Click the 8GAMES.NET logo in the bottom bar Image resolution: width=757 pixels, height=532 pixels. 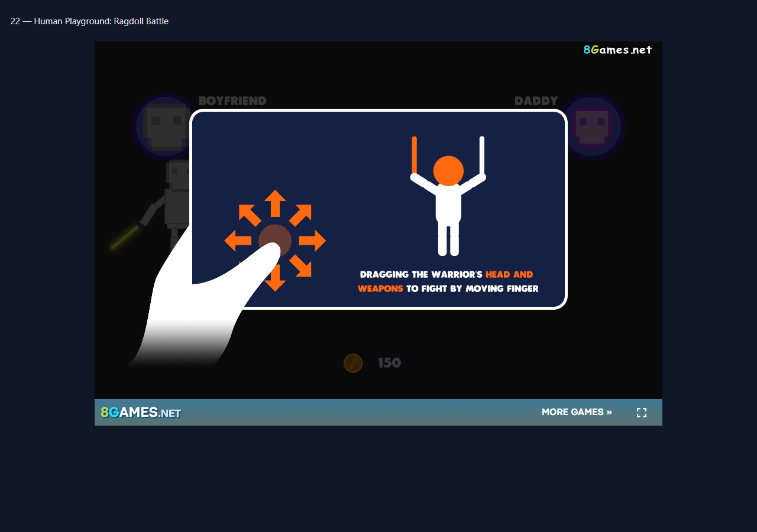coord(141,413)
